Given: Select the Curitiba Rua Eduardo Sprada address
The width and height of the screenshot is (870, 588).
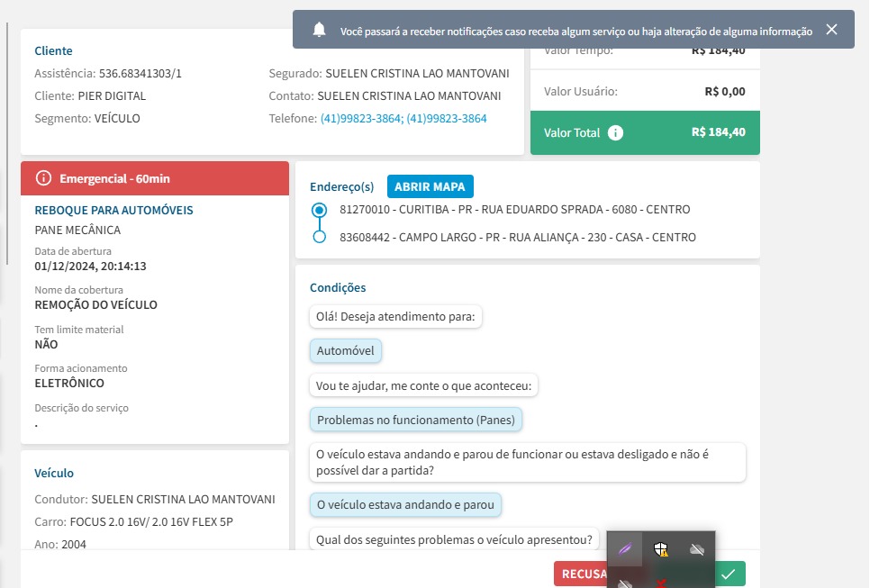Looking at the screenshot, I should (x=515, y=210).
